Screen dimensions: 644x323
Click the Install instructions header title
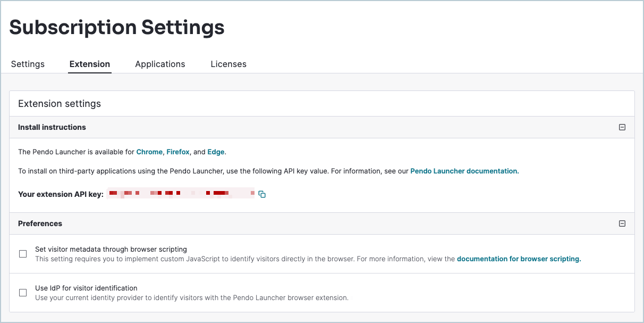[52, 128]
